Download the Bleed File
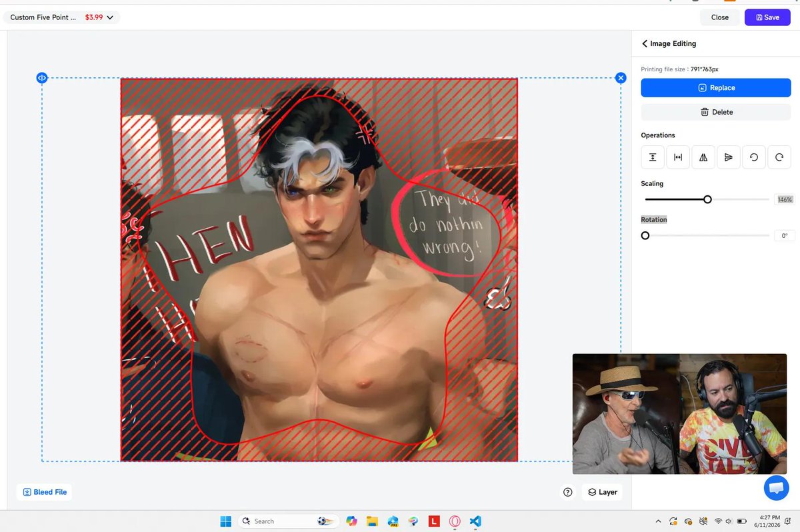Viewport: 800px width, 532px height. click(45, 492)
